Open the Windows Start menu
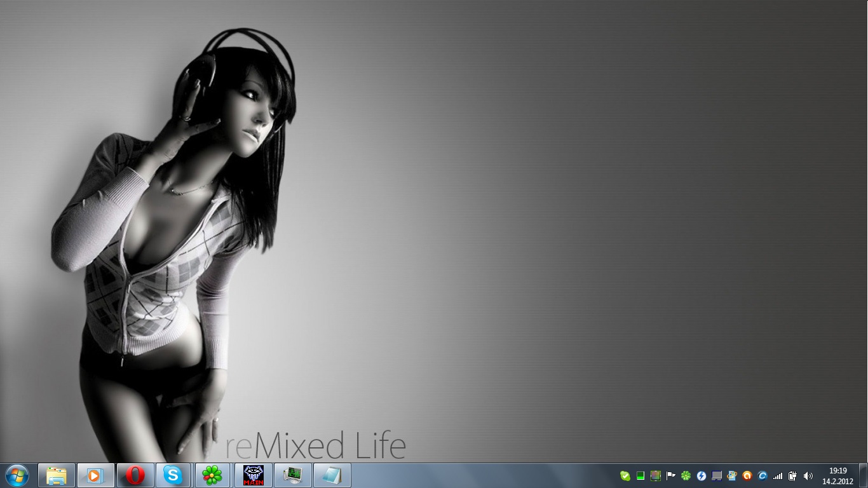Screen dimensions: 868x488 (17, 475)
